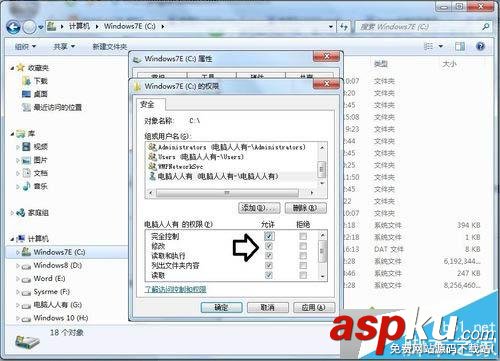
Task: Click 应用 in the permissions dialog
Action: 314,307
